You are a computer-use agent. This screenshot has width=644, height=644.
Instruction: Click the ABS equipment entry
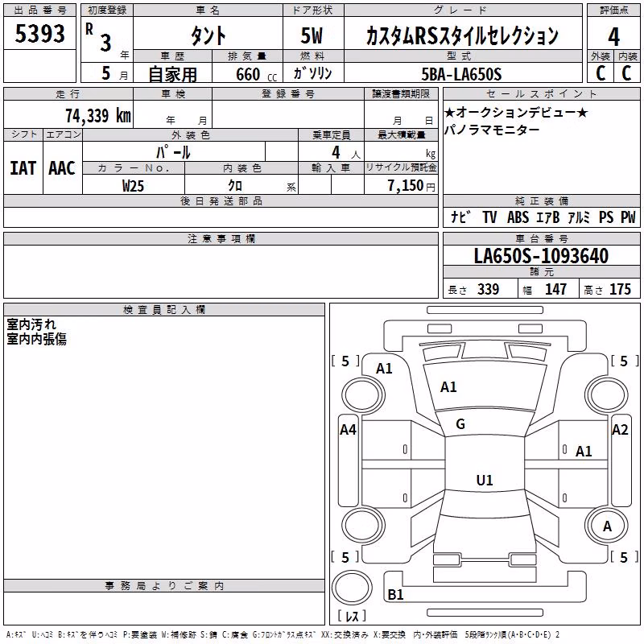(518, 217)
